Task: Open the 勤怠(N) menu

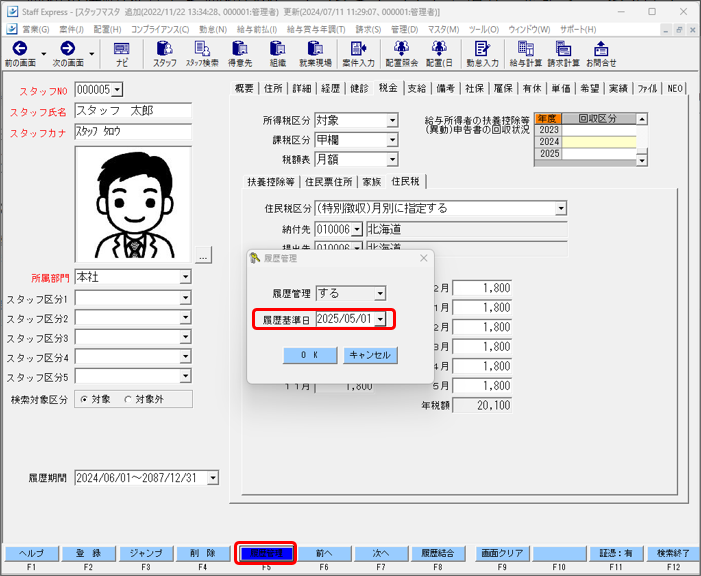Action: [213, 30]
